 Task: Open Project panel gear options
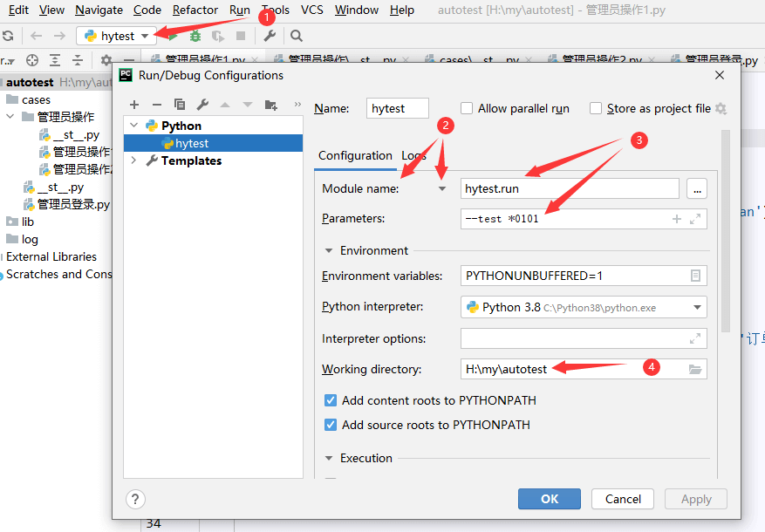point(106,60)
